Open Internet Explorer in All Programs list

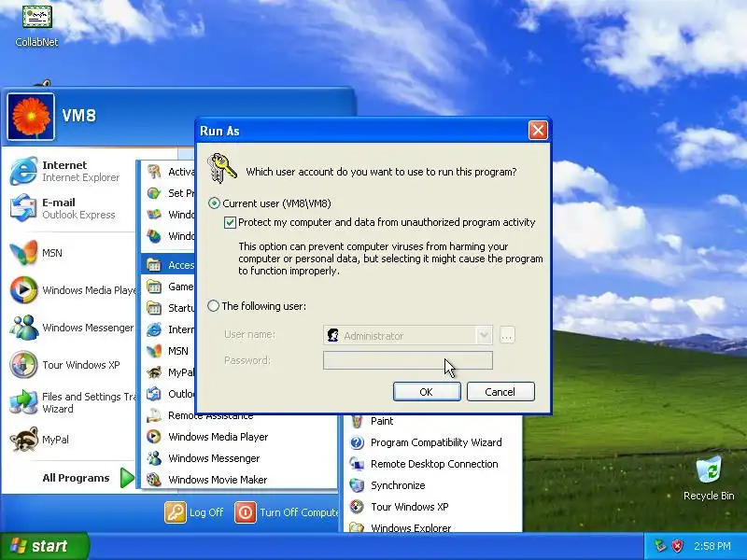coord(169,329)
